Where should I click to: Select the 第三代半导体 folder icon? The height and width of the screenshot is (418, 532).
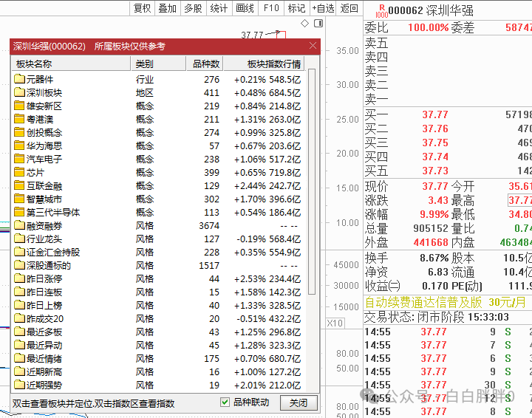[x=20, y=212]
